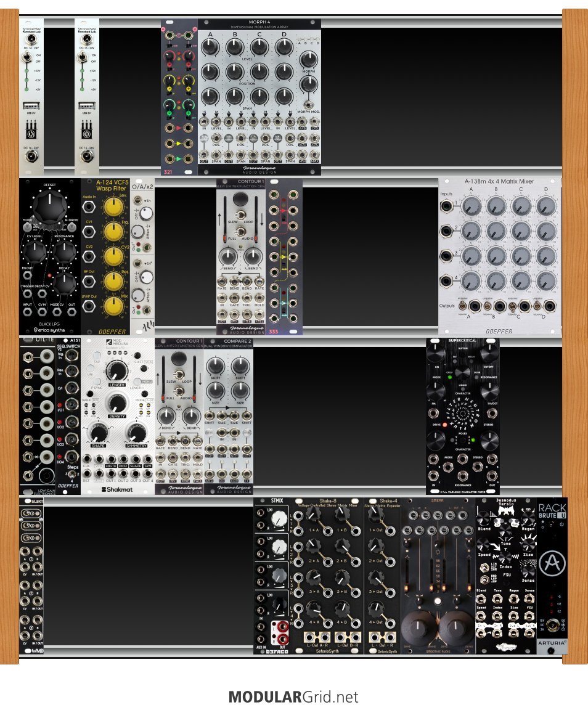This screenshot has width=588, height=710.
Task: Click the RESONANCE knob on Black LPG
Action: point(65,251)
